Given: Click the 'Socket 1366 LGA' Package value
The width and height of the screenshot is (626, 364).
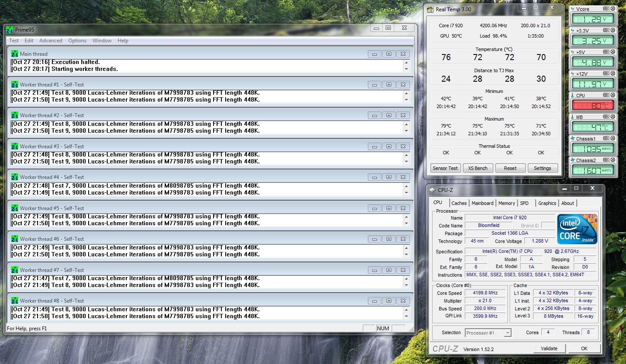Looking at the screenshot, I should pyautogui.click(x=510, y=233).
